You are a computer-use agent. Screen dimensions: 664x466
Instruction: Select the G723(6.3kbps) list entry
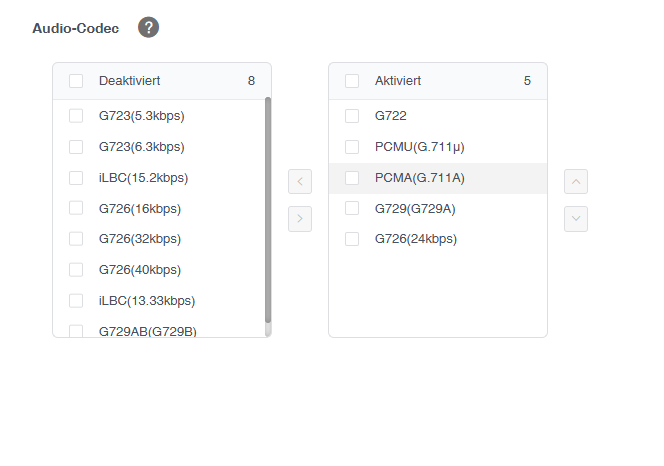coord(159,147)
